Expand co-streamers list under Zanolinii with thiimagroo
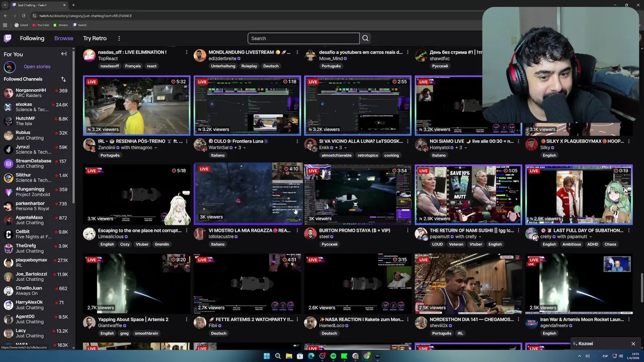The image size is (644, 362). [x=155, y=148]
